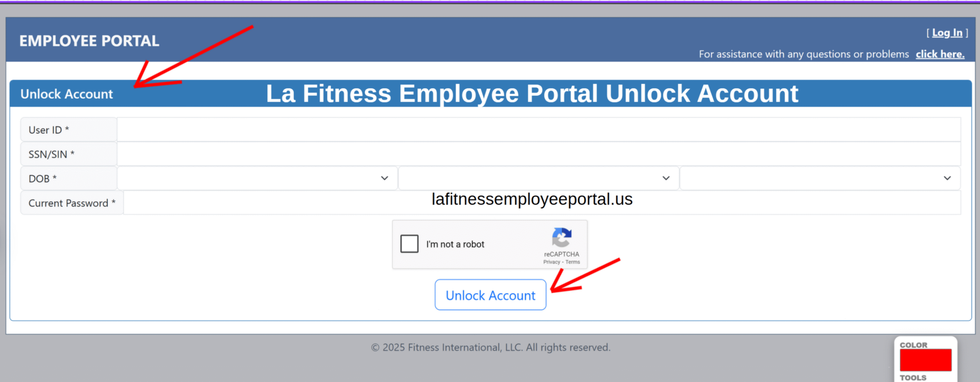
Task: Click the Unlock Account button
Action: coord(490,295)
